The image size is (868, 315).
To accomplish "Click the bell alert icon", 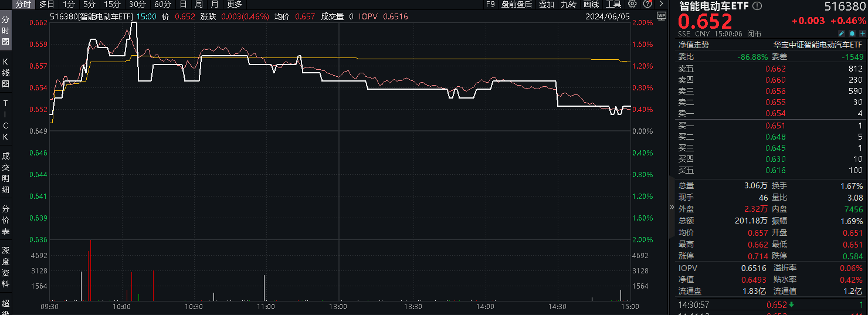I will 852,34.
